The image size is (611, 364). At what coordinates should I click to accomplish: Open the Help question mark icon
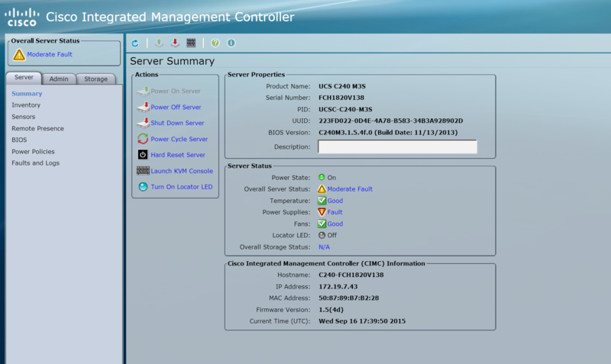(215, 43)
